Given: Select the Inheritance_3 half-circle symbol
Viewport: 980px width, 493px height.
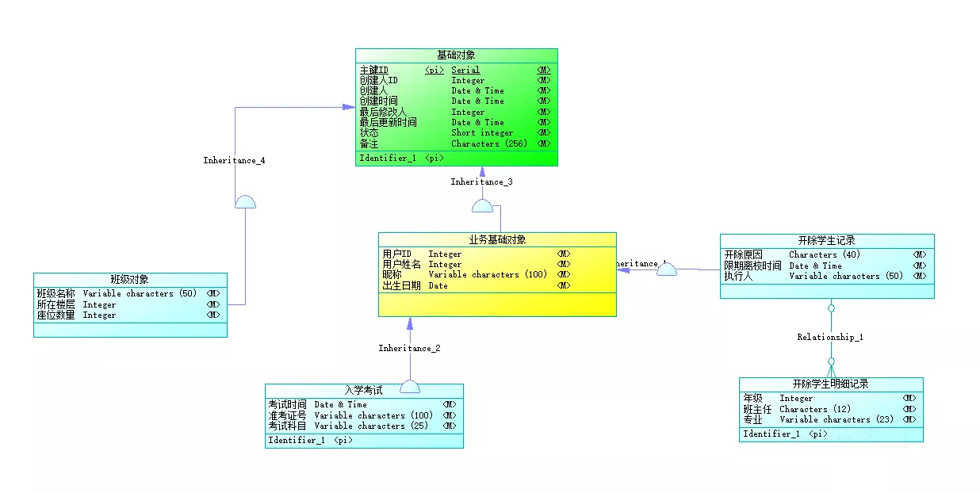Looking at the screenshot, I should pyautogui.click(x=482, y=206).
